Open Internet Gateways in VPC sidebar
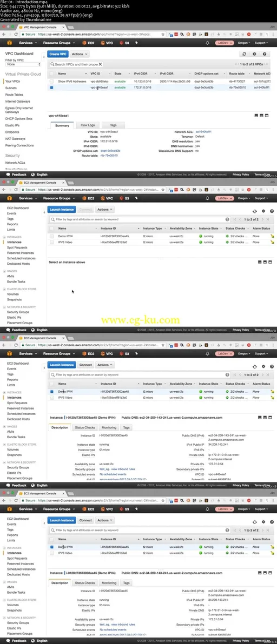 tap(18, 101)
